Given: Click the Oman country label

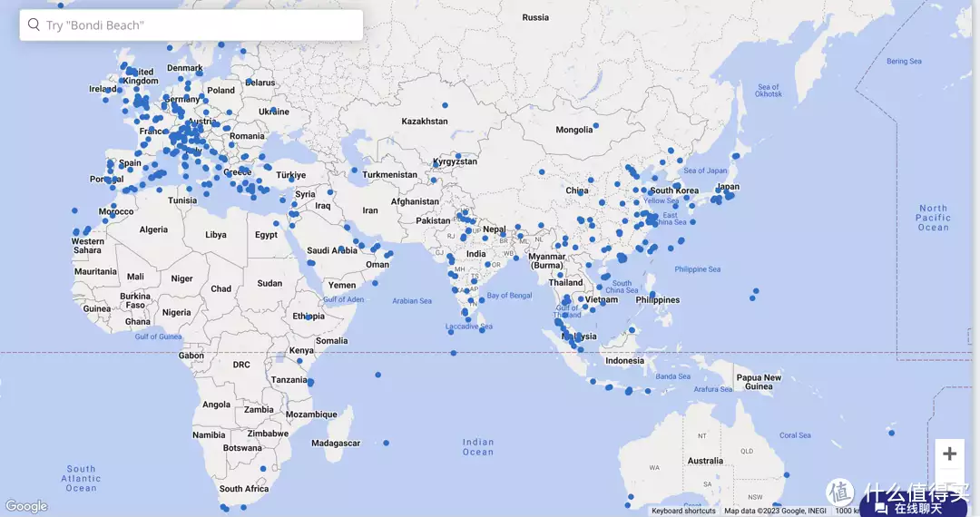Looking at the screenshot, I should 377,265.
